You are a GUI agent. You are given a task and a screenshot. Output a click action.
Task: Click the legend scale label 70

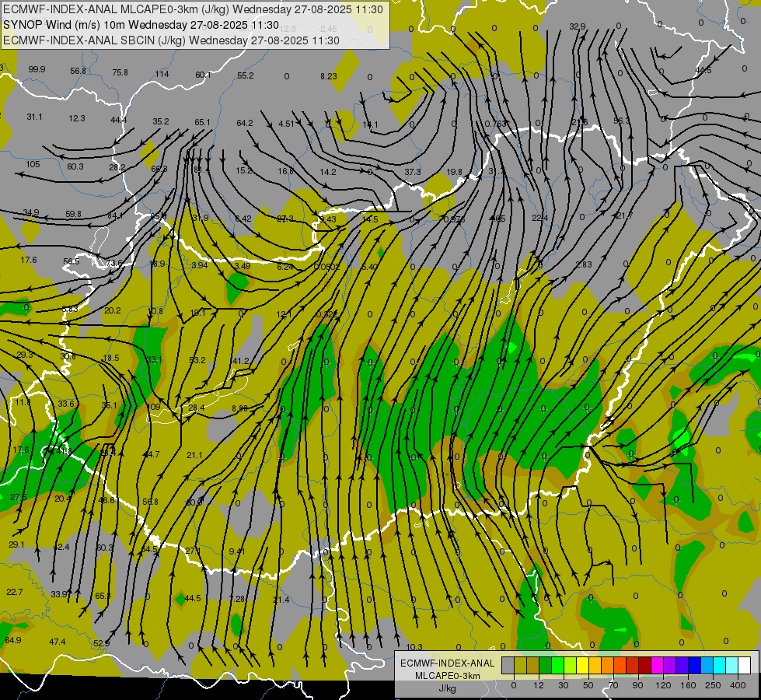pyautogui.click(x=613, y=685)
